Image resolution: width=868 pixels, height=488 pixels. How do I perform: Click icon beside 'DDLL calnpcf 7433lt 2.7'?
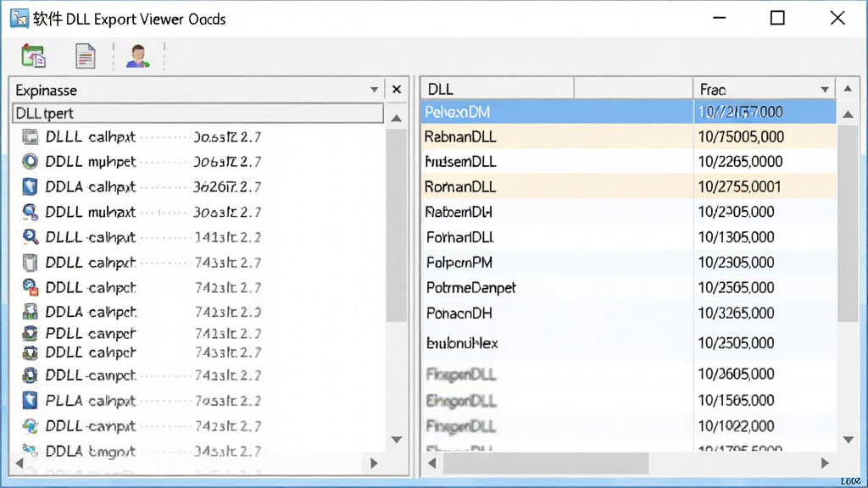[x=30, y=352]
